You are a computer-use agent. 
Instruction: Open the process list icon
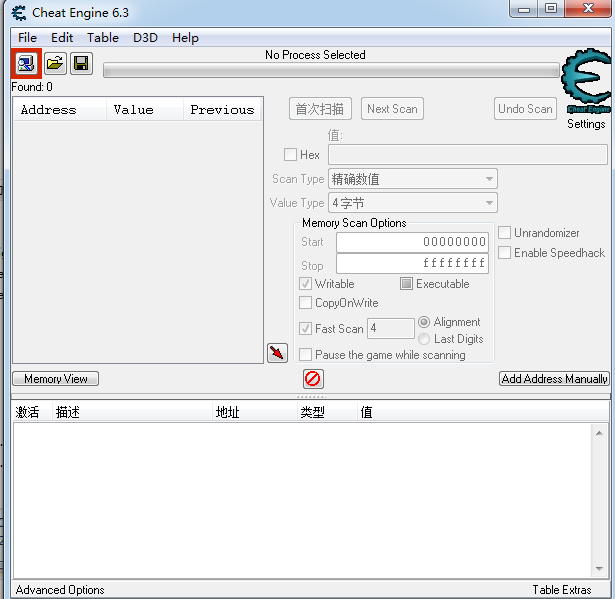click(x=26, y=63)
